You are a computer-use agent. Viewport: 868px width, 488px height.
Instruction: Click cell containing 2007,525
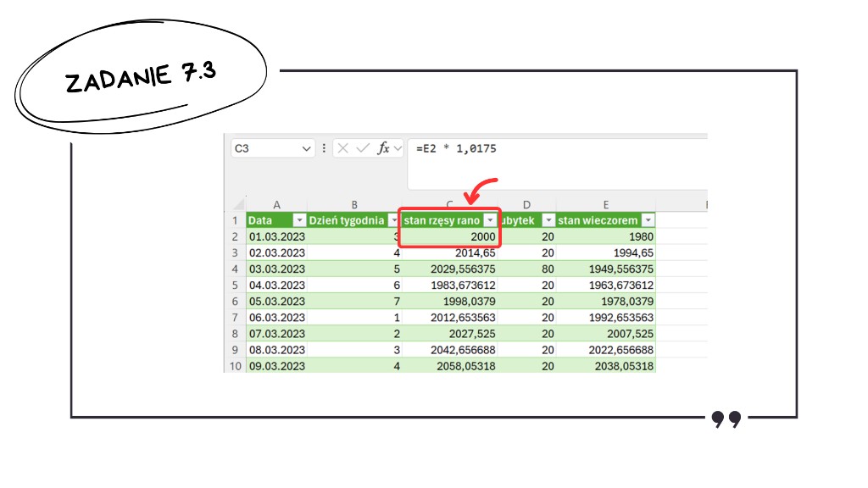tap(605, 334)
